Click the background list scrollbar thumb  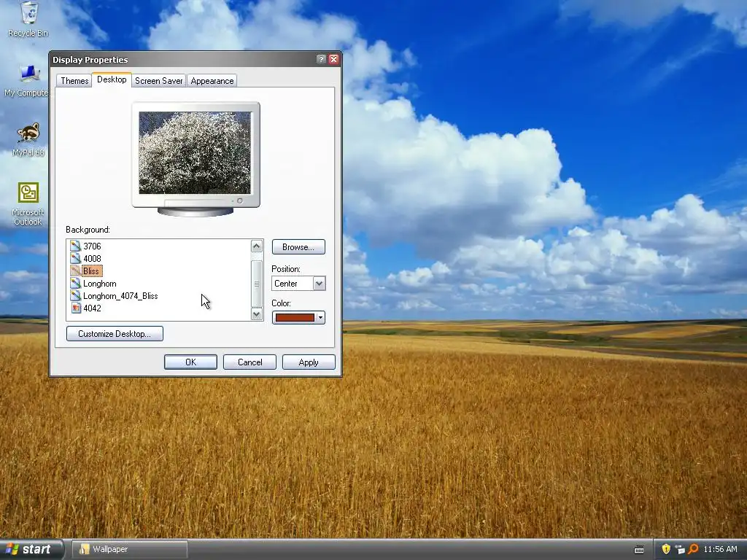point(256,284)
